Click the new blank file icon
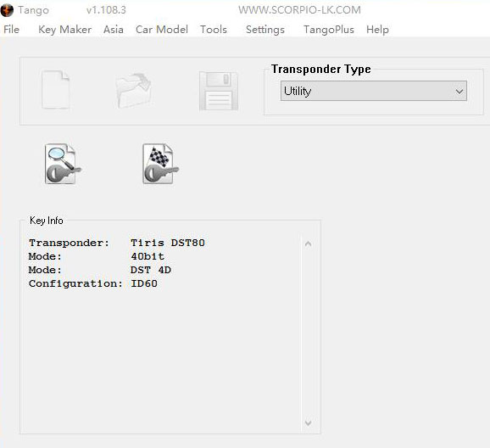Screen dimensions: 490x448 tap(56, 90)
